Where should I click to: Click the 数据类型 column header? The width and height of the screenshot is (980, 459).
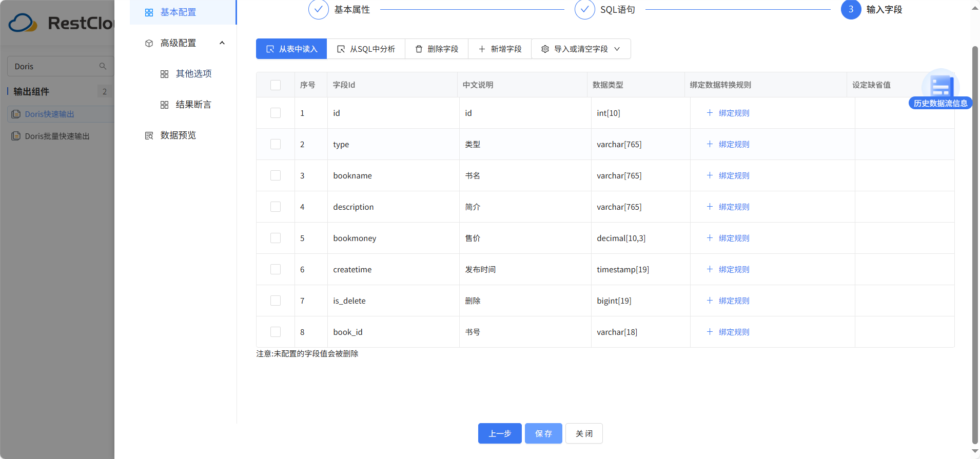(x=635, y=85)
